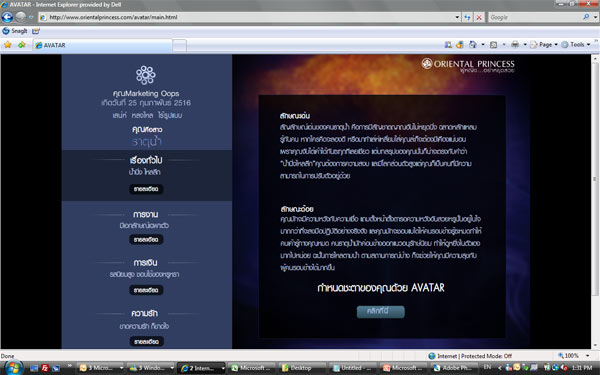The height and width of the screenshot is (375, 600).
Task: Open the Page menu
Action: tap(544, 45)
